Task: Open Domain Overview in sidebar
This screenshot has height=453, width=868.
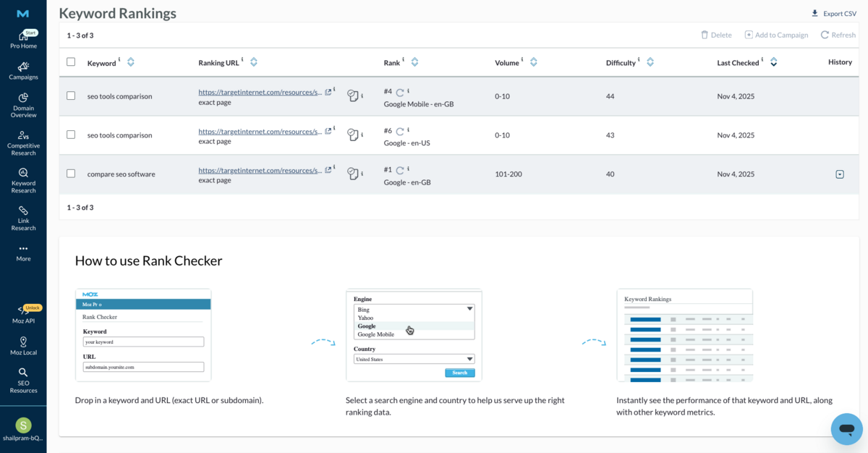Action: [x=23, y=106]
